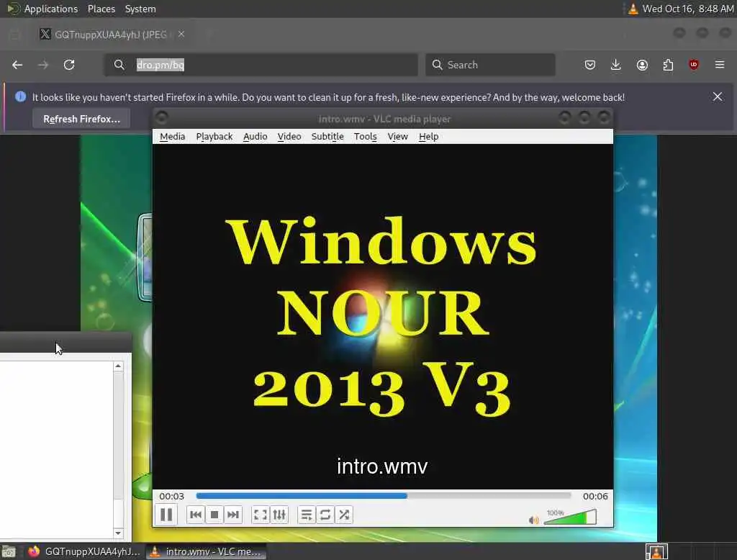
Task: Click total duration 00:06 label
Action: (595, 496)
